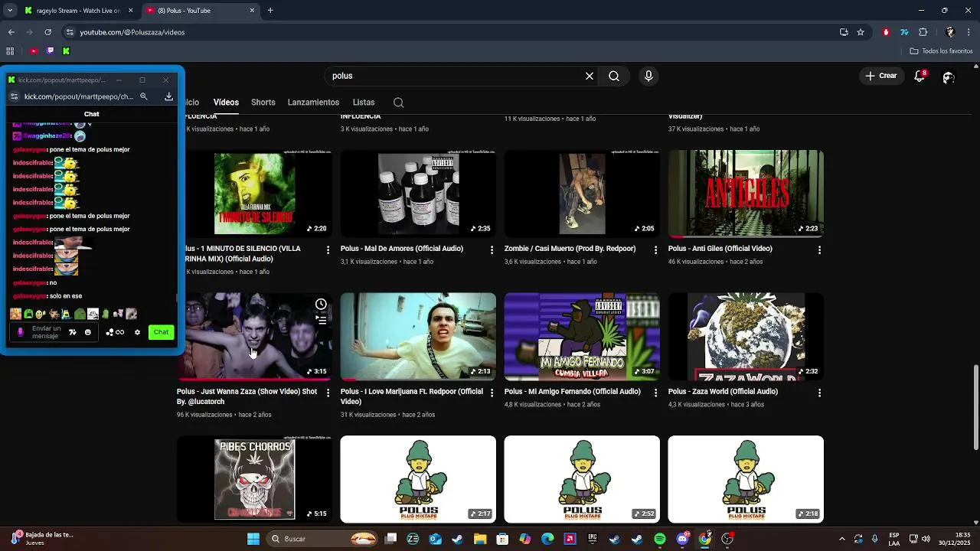Open the YouTube bookmark in bookmarks bar
This screenshot has width=980, height=551.
click(34, 51)
